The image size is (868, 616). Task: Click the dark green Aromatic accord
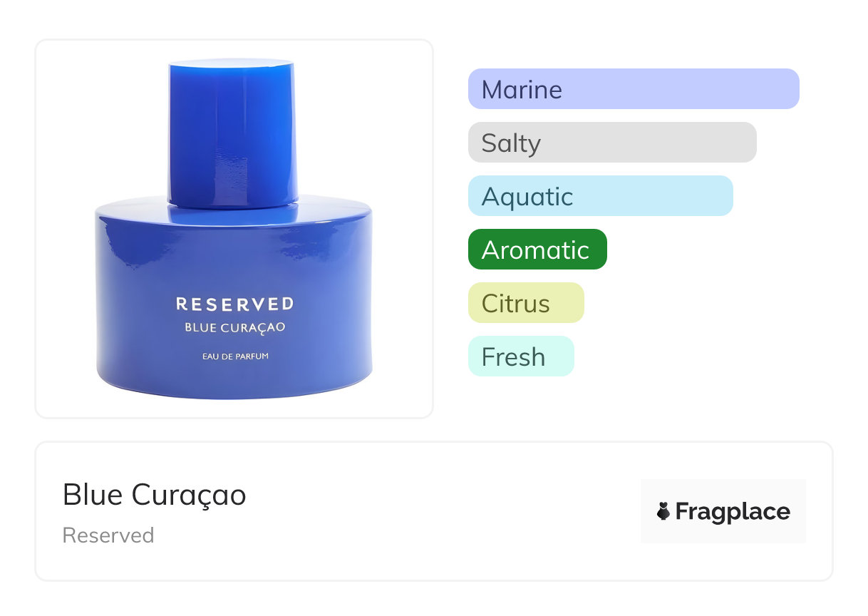tap(537, 250)
